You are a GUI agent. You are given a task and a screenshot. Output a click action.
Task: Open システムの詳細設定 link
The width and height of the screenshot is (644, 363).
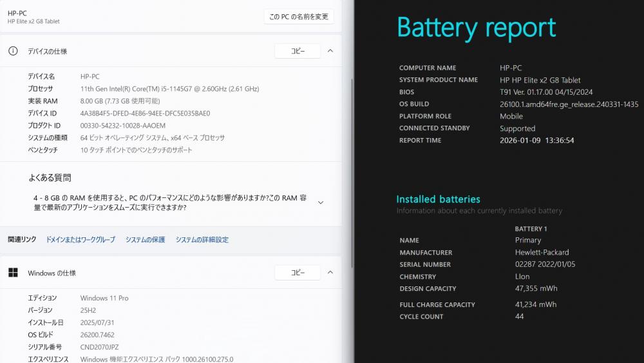[202, 240]
